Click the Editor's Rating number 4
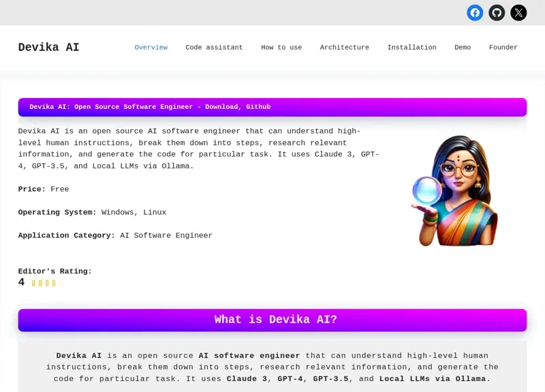 pos(22,282)
